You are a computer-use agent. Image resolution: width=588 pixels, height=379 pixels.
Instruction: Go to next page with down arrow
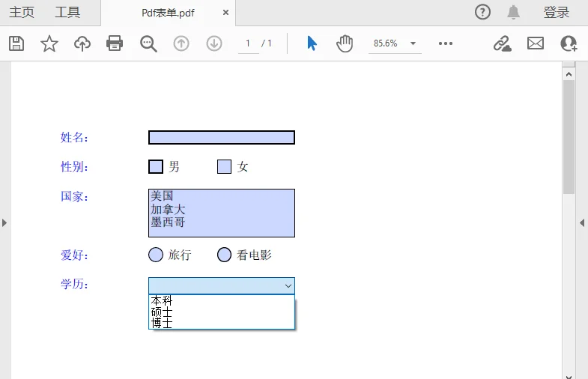pos(214,43)
